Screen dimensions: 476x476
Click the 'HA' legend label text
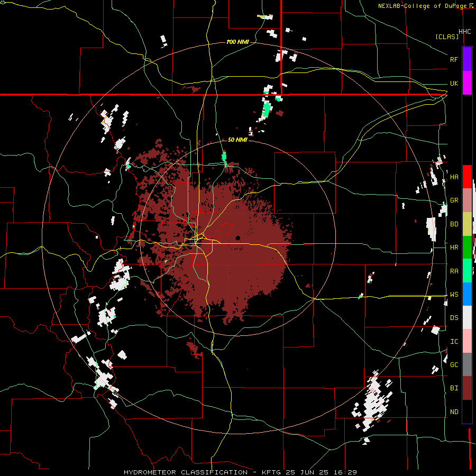tap(454, 177)
